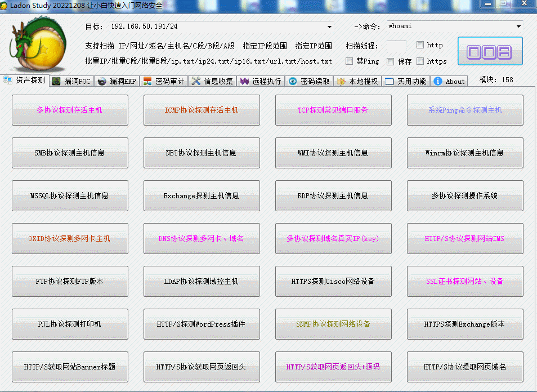Click the eye icon on 密码读取 tab
Image resolution: width=537 pixels, height=392 pixels.
click(x=292, y=80)
